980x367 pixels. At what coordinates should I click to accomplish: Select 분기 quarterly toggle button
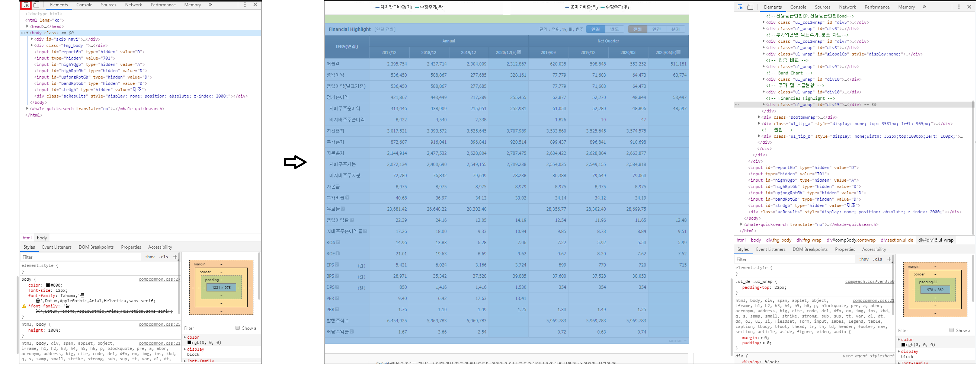coord(676,29)
